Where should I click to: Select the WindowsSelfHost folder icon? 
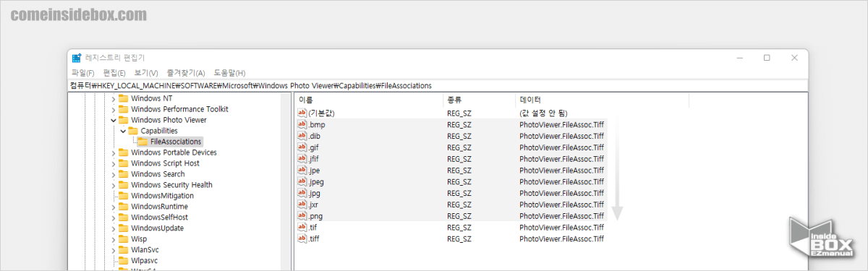(x=123, y=218)
